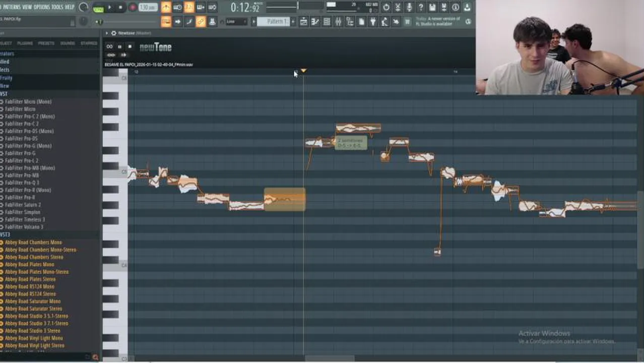The image size is (644, 363).
Task: Toggle step editing mode
Action: click(189, 22)
